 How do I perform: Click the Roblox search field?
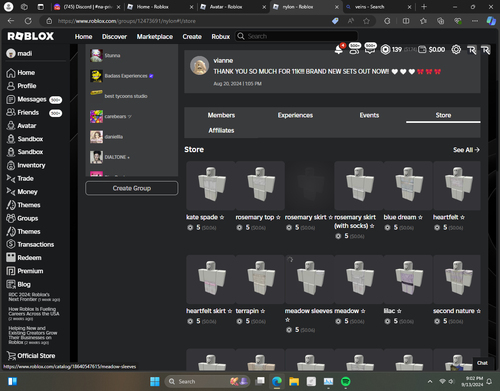(297, 36)
